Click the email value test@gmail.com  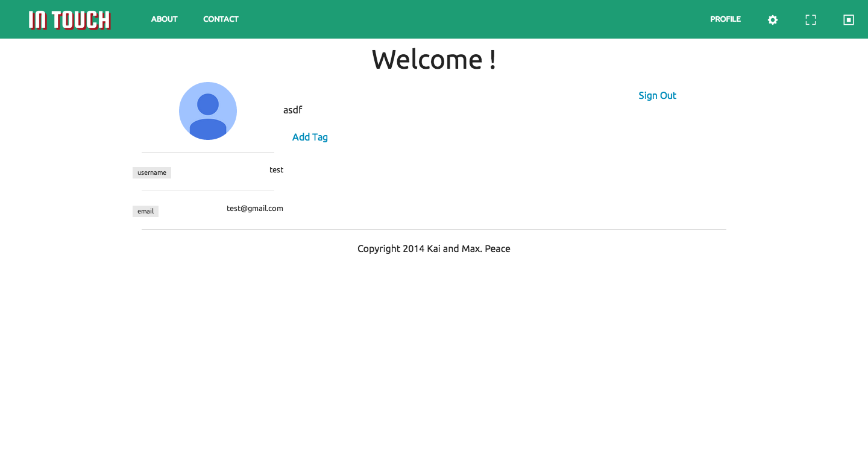coord(255,209)
